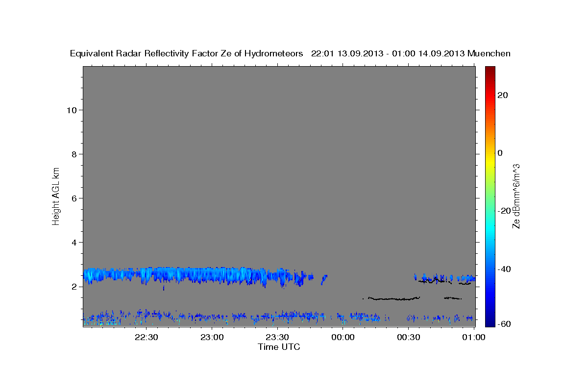Image resolution: width=588 pixels, height=392 pixels.
Task: Click the 'Ze dBmm^6/m^3' colorbar label
Action: [x=516, y=196]
